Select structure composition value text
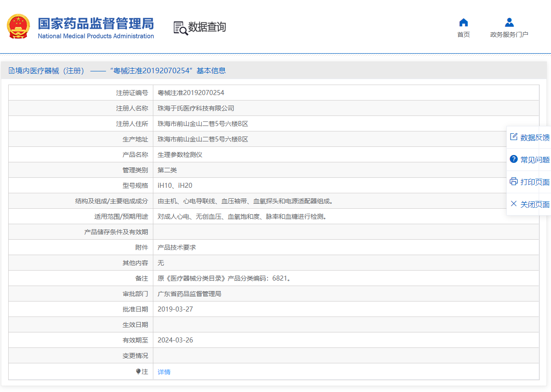 point(245,201)
